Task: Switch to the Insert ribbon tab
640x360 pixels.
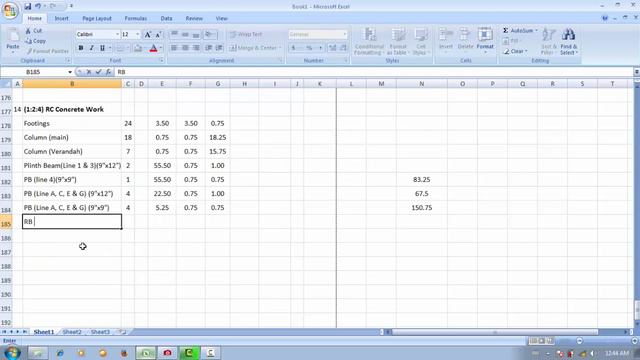Action: [62, 18]
